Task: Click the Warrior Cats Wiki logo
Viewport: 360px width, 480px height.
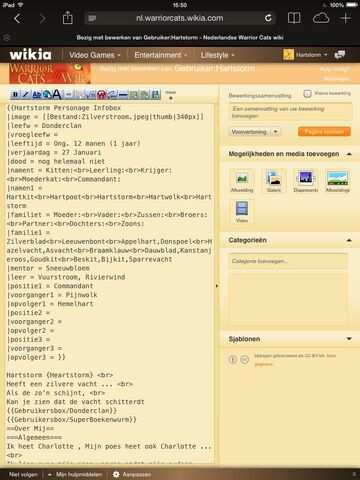Action: [50, 74]
